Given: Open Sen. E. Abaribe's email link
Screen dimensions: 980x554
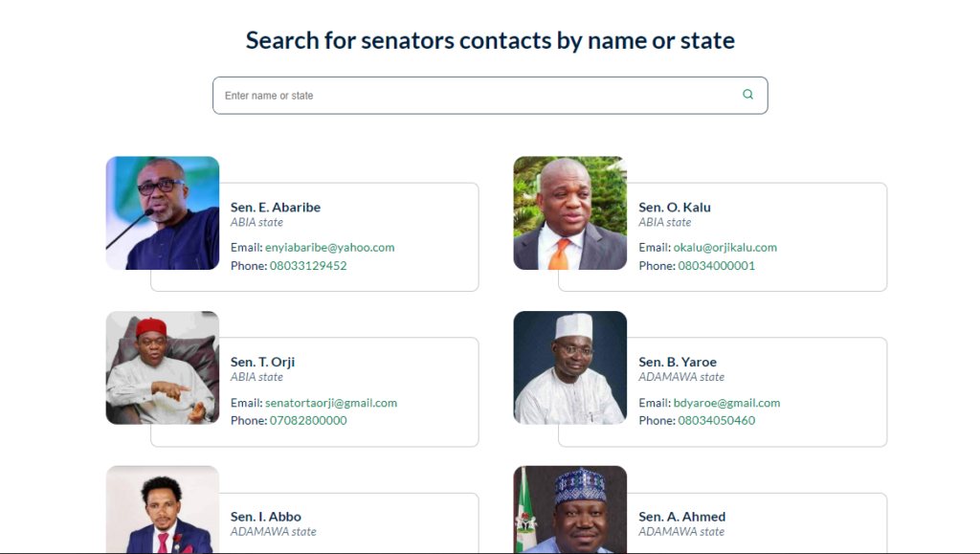Looking at the screenshot, I should (329, 247).
